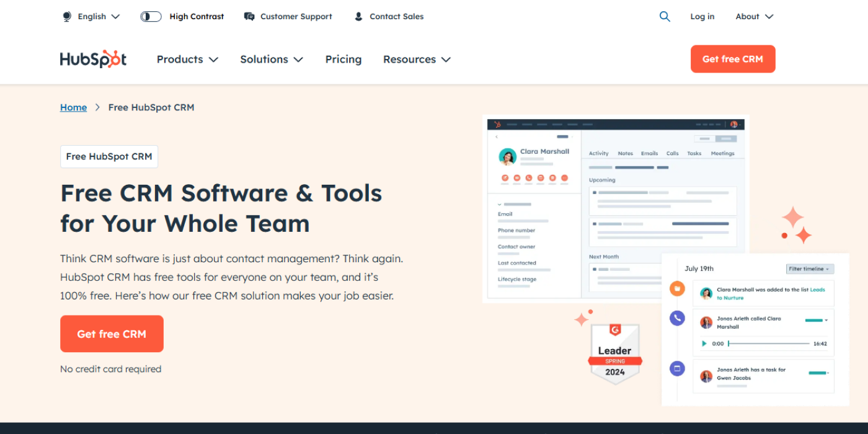This screenshot has height=434, width=868.
Task: Click the Last contacted field label
Action: click(x=517, y=263)
